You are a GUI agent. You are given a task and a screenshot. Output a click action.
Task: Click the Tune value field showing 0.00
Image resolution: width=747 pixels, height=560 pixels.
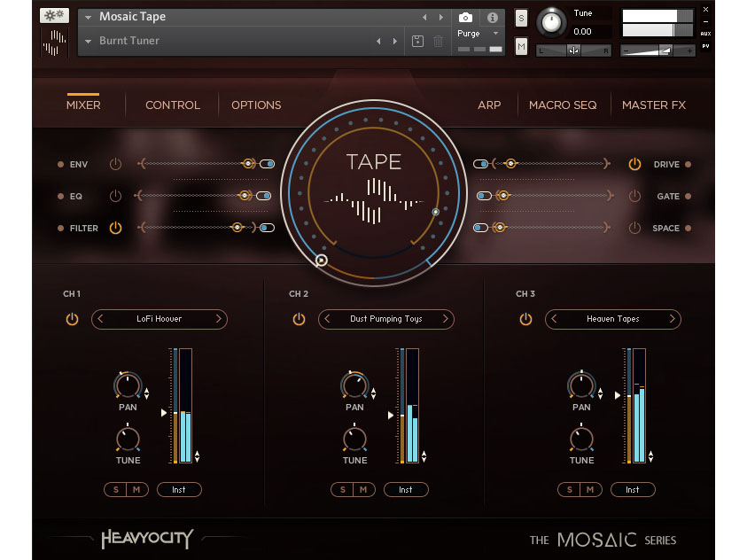[x=592, y=32]
